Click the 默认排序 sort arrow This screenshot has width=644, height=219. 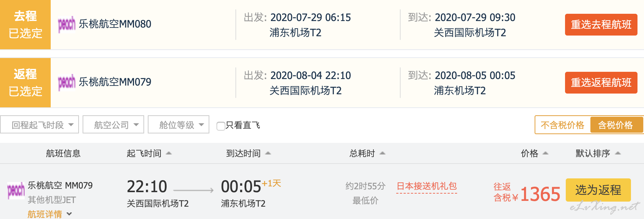(x=618, y=153)
